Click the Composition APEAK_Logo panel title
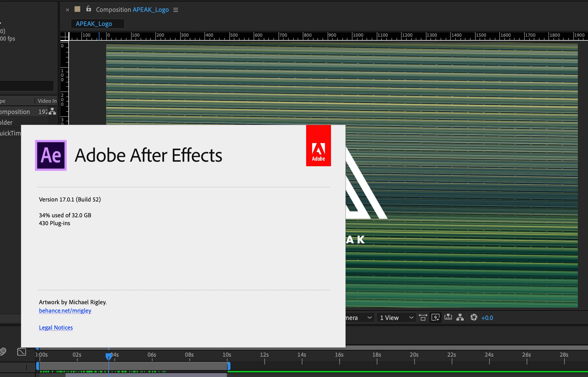 132,10
